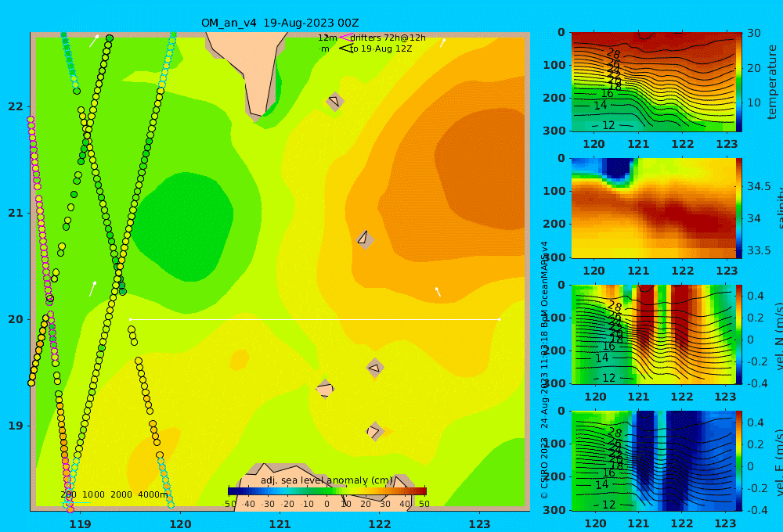Click the blue low-salinity patch in salinity panel
783x532 pixels.
(618, 170)
